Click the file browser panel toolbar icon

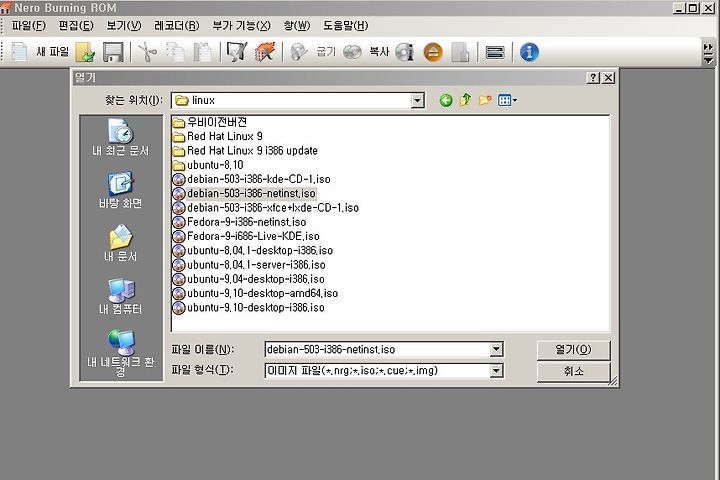(x=460, y=52)
